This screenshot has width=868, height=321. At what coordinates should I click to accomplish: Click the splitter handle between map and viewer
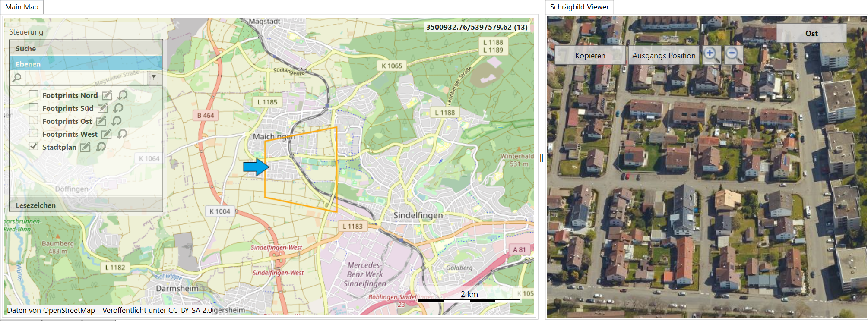pyautogui.click(x=542, y=158)
